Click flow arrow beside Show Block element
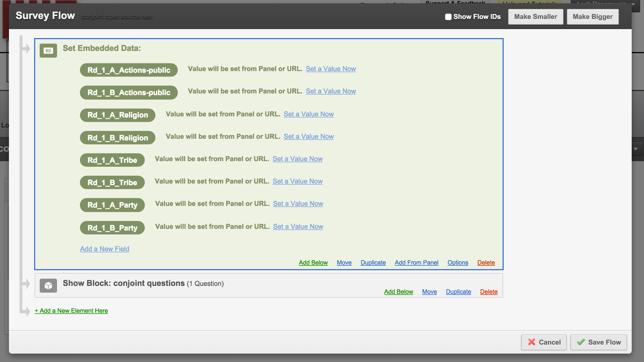This screenshot has width=644, height=362. tap(26, 284)
